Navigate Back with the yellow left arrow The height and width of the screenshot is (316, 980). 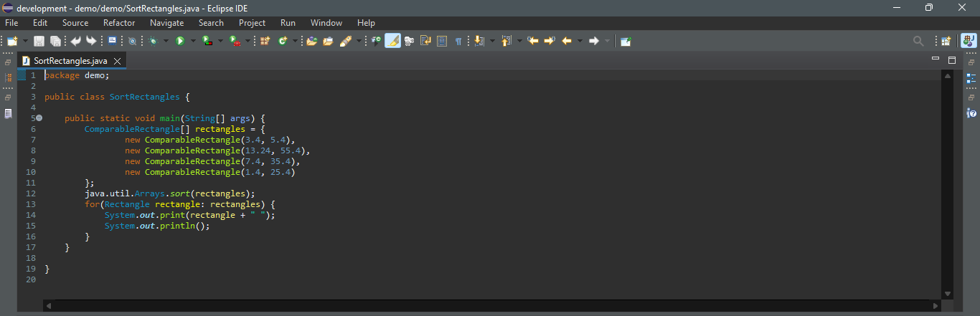coord(567,41)
